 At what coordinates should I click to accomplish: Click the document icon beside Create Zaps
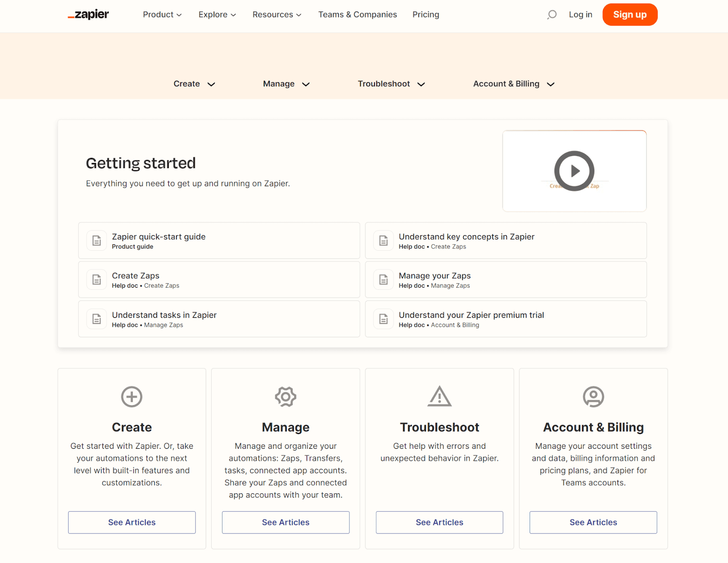(96, 279)
